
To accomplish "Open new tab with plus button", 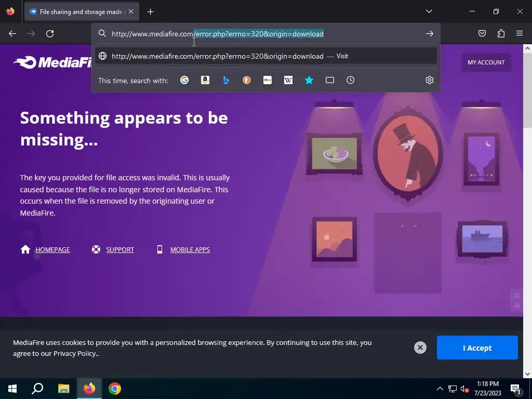I will coord(150,12).
